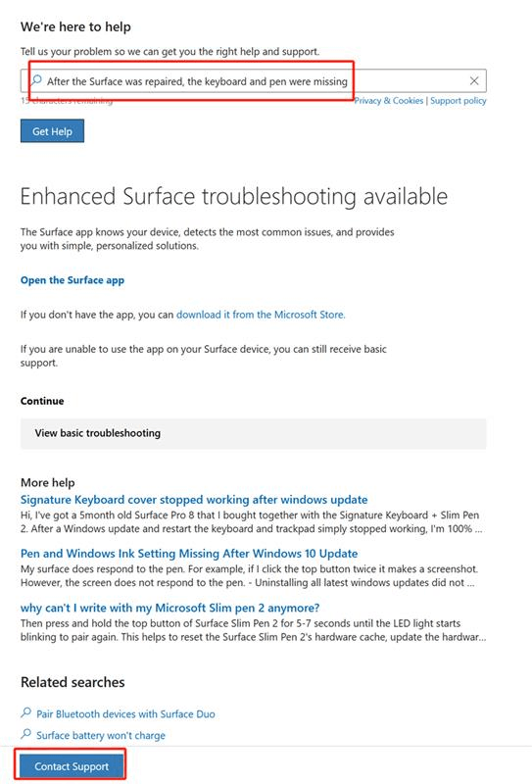Viewport: 532px width, 784px height.
Task: Click the Signature Keyboard article description text
Action: tap(252, 522)
